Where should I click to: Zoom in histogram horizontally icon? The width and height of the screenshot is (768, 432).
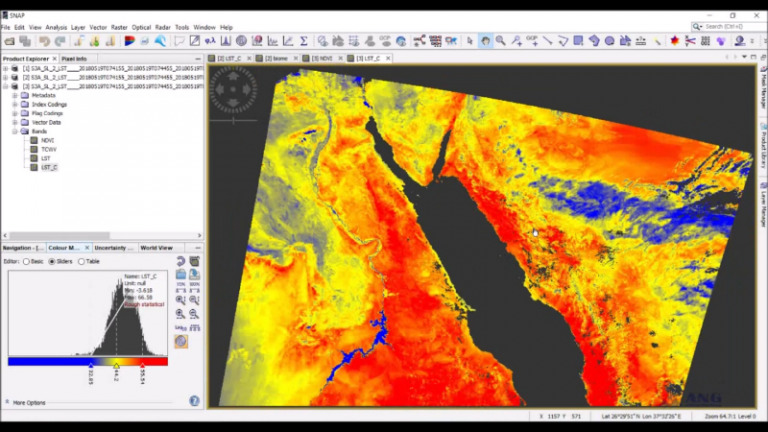181,314
